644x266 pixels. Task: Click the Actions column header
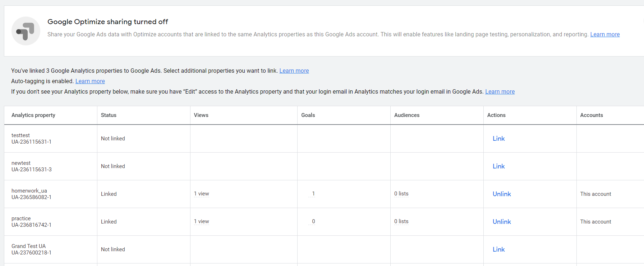pyautogui.click(x=496, y=115)
